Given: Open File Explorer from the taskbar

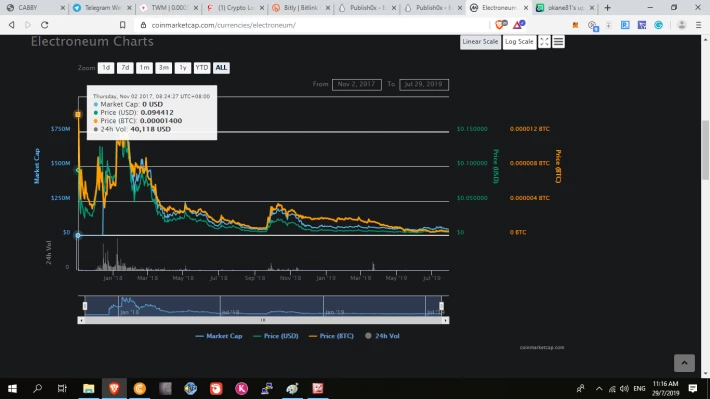Looking at the screenshot, I should click(88, 388).
